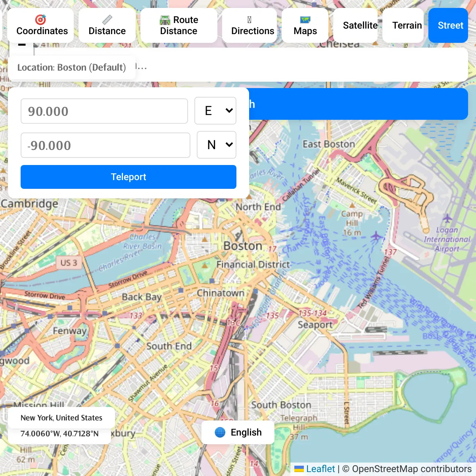The width and height of the screenshot is (476, 476).
Task: Click the Seaport map label
Action: 315,325
